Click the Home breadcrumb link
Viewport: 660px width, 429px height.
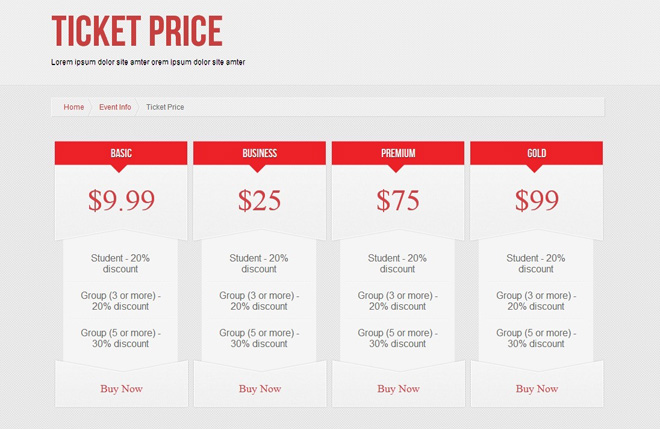pyautogui.click(x=74, y=107)
